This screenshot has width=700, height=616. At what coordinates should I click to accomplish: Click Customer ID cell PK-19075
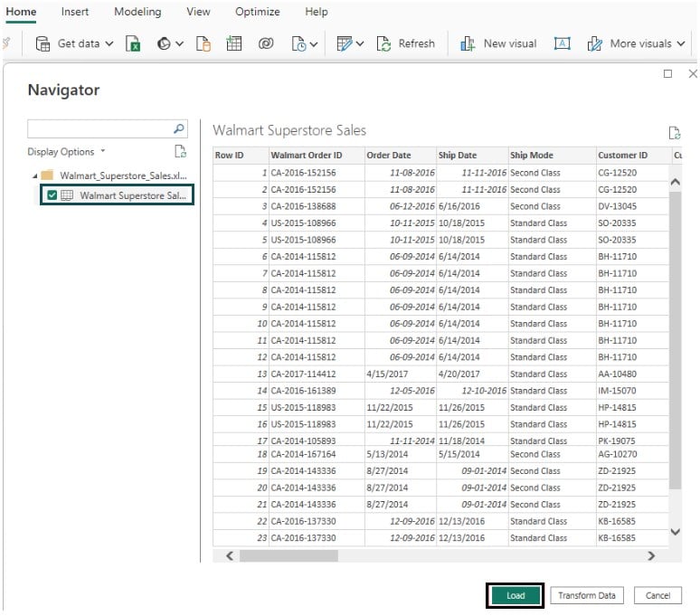coord(632,441)
